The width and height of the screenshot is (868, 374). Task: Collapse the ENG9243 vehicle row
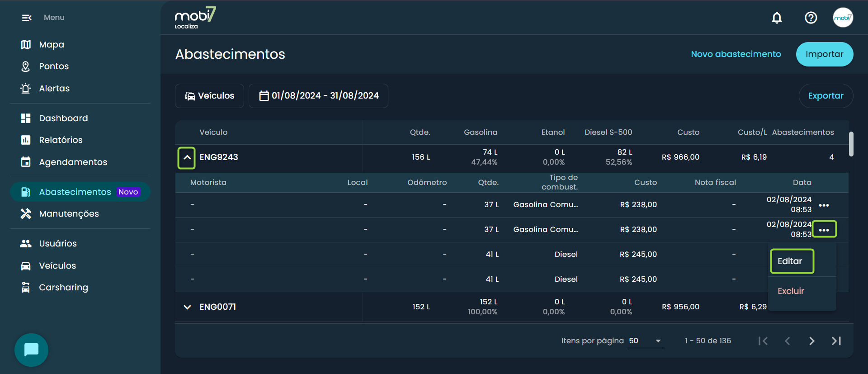187,158
